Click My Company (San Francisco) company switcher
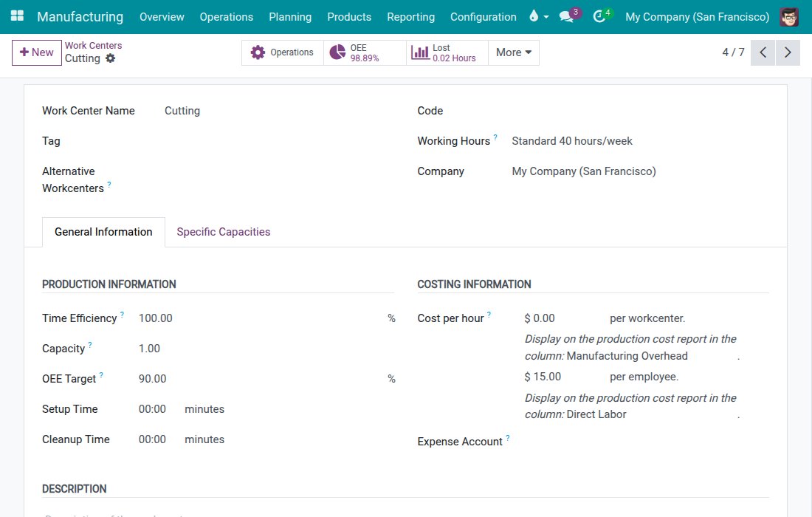The height and width of the screenshot is (517, 812). pyautogui.click(x=697, y=16)
